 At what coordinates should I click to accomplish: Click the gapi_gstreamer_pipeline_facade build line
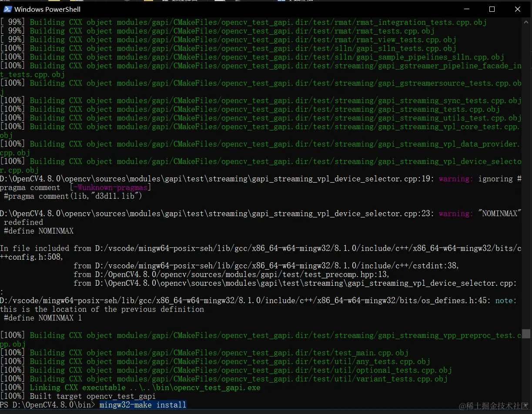point(261,70)
